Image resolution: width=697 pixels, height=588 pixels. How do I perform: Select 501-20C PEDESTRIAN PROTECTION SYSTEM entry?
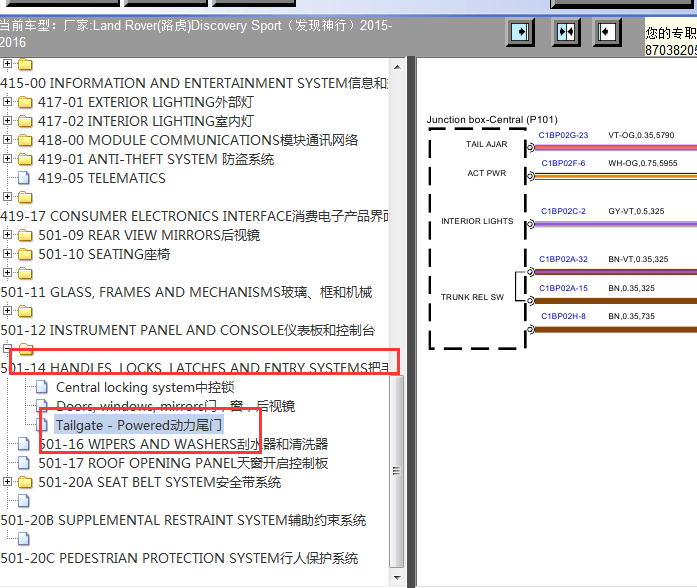179,558
